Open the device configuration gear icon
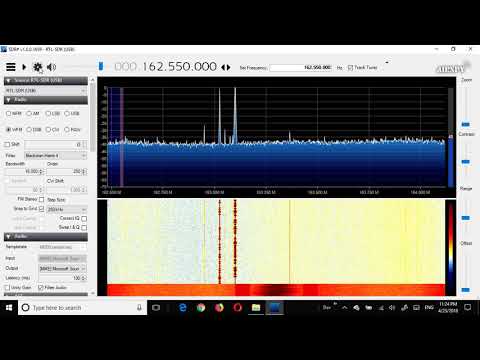The width and height of the screenshot is (480, 360). point(37,67)
